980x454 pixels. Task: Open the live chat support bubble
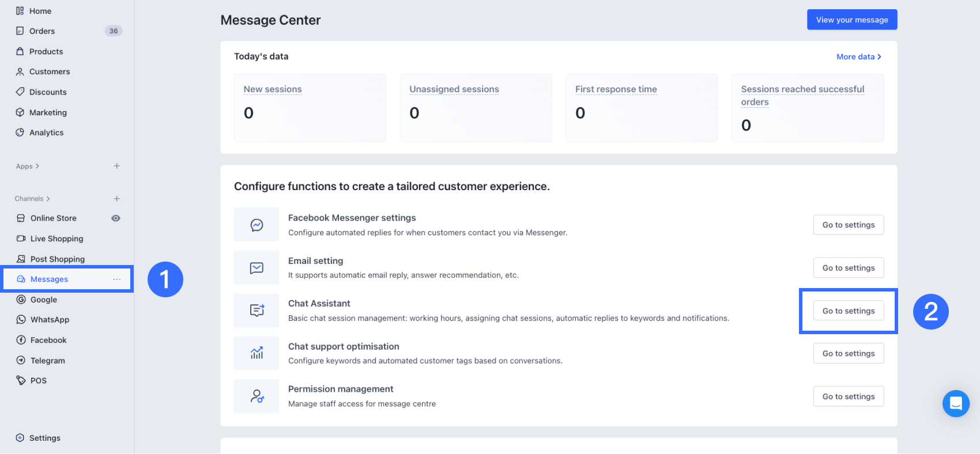click(x=956, y=403)
